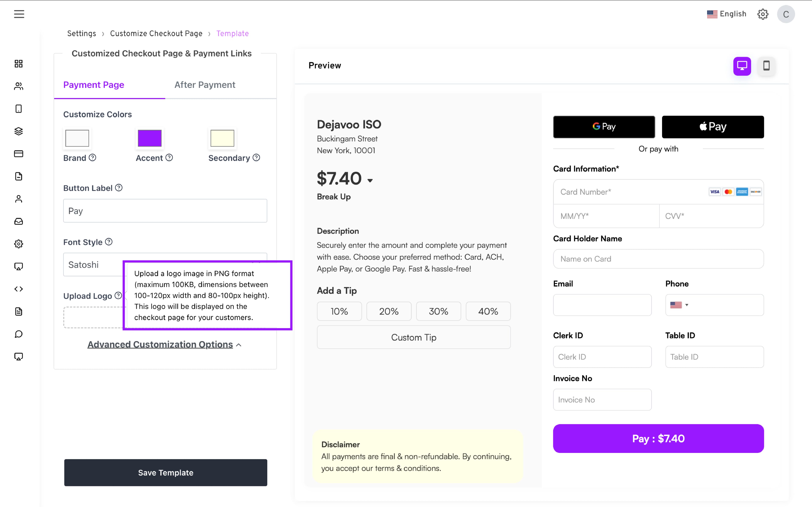Expand the $7.40 amount dropdown arrow
The width and height of the screenshot is (812, 507).
[370, 181]
